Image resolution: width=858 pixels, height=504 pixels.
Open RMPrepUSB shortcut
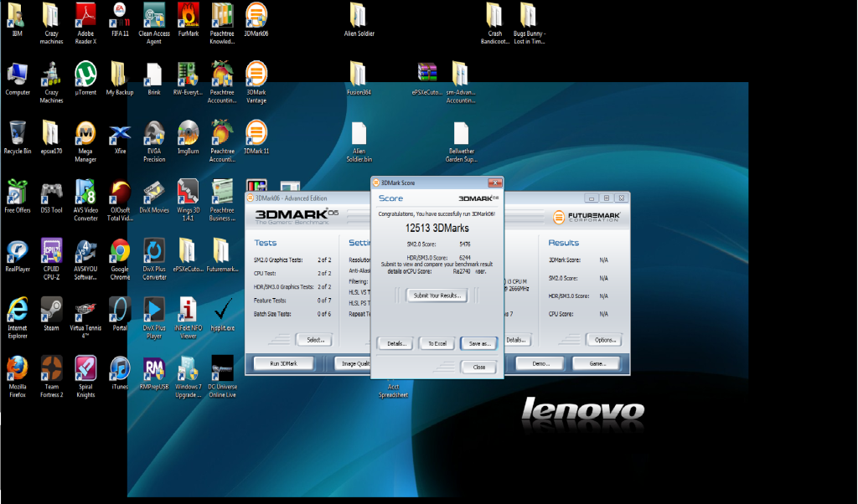point(154,373)
